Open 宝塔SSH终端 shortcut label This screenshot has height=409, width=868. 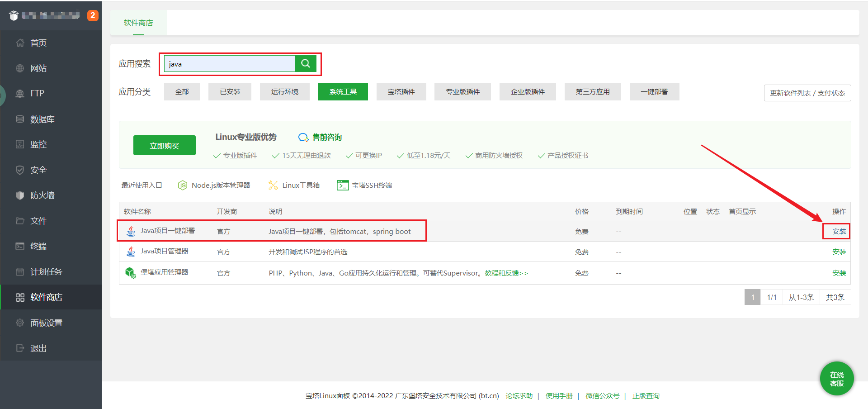click(372, 185)
